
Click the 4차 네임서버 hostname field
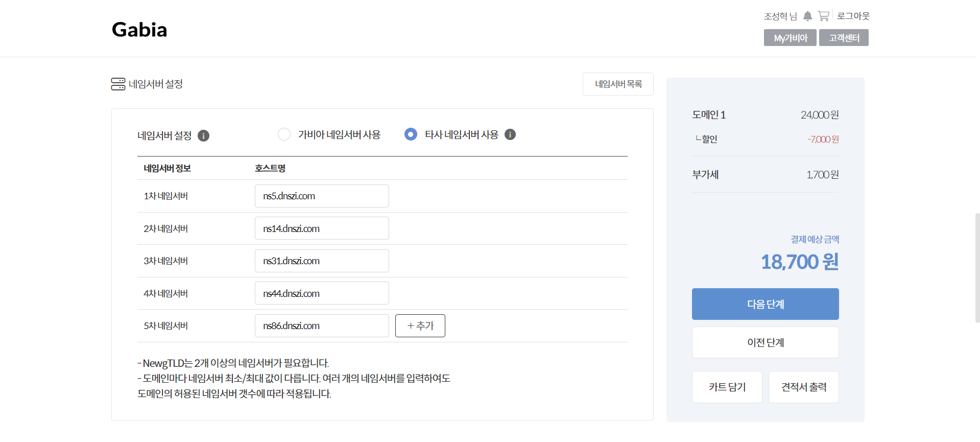coord(322,293)
